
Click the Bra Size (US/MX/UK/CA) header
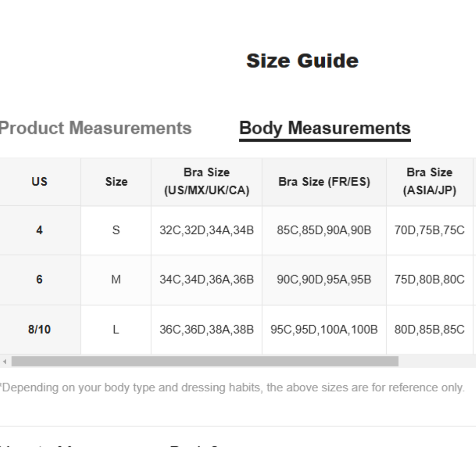[207, 182]
